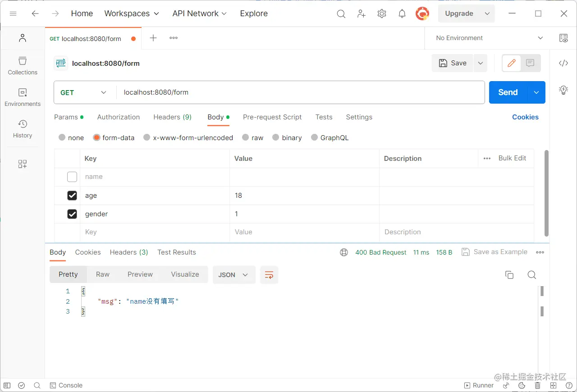
Task: Go back with the left arrow
Action: [35, 14]
